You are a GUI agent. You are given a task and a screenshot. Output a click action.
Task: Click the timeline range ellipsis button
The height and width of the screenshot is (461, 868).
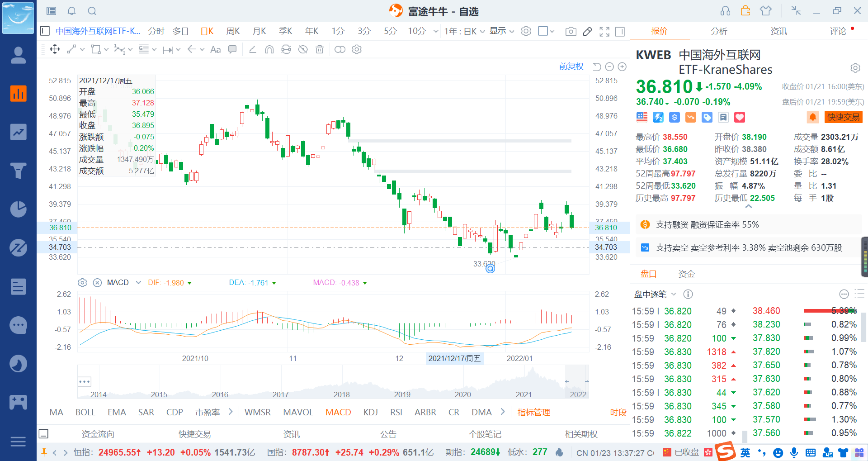coord(85,381)
